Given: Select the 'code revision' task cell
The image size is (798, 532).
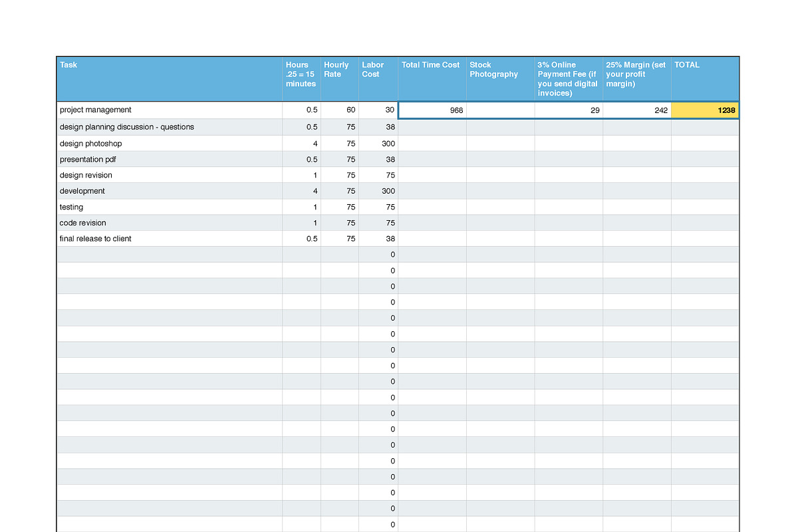Looking at the screenshot, I should (170, 223).
